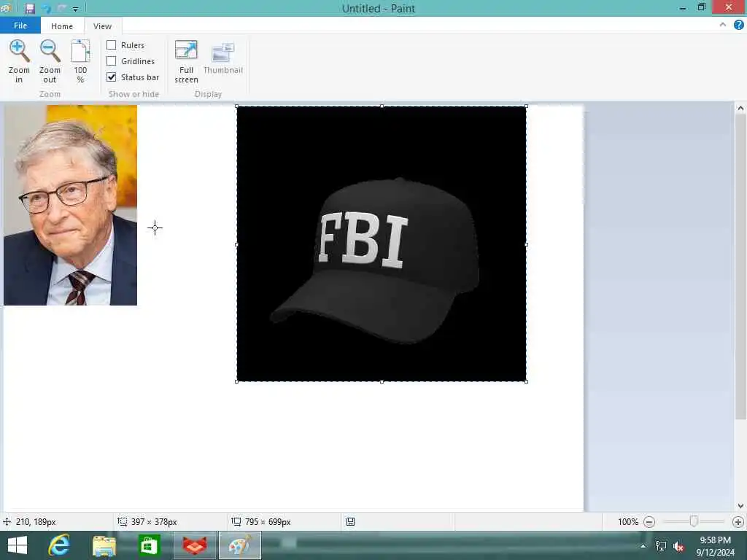Viewport: 747px width, 560px height.
Task: Click the Paint app icon in title bar
Action: (x=6, y=8)
